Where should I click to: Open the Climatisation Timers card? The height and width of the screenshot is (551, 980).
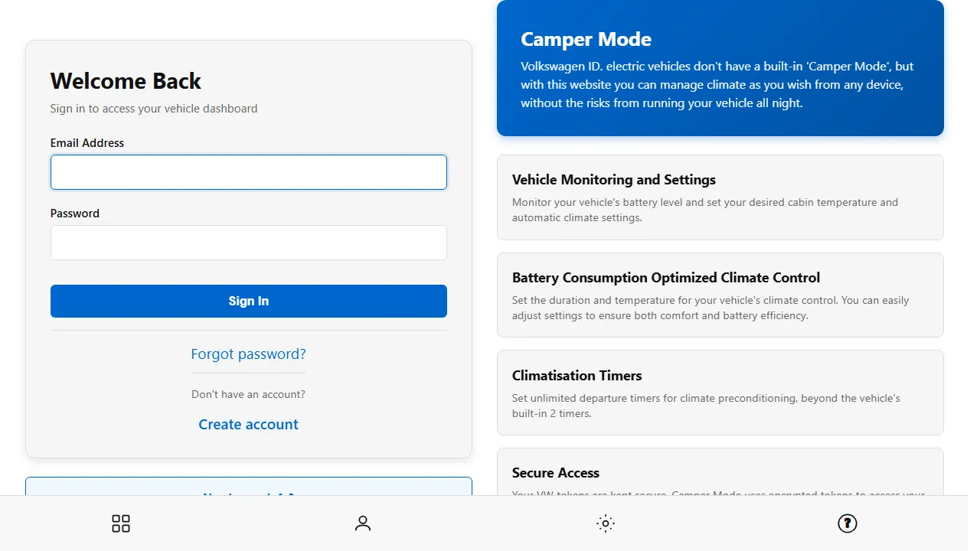pos(720,393)
